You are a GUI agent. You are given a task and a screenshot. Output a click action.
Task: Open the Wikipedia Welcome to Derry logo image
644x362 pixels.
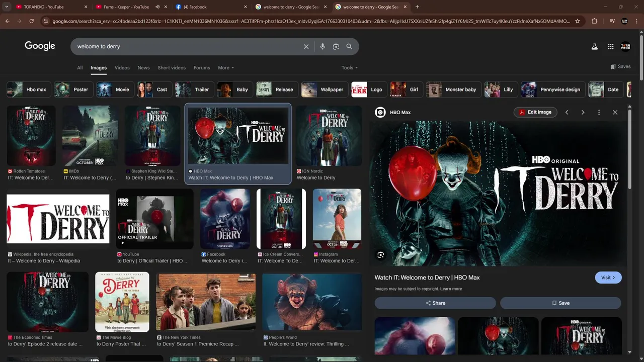58,219
